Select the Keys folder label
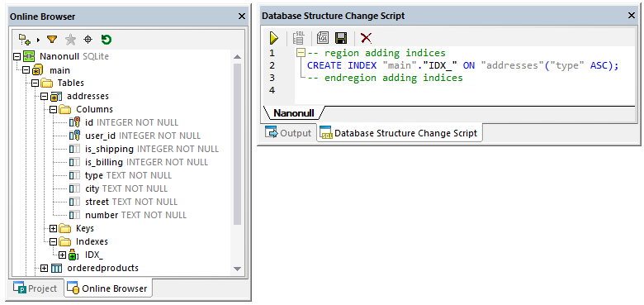This screenshot has width=644, height=305. 85,229
